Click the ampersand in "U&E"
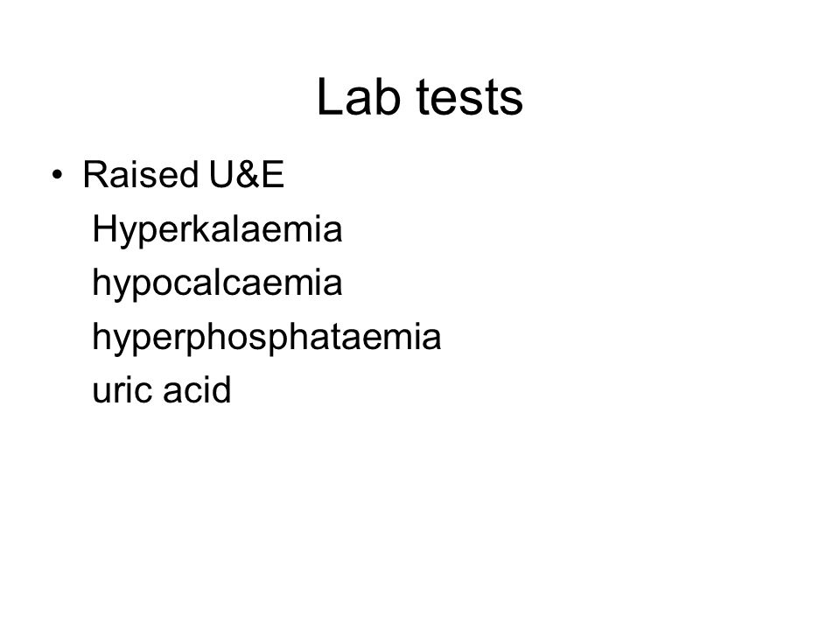The image size is (840, 630). [x=247, y=175]
